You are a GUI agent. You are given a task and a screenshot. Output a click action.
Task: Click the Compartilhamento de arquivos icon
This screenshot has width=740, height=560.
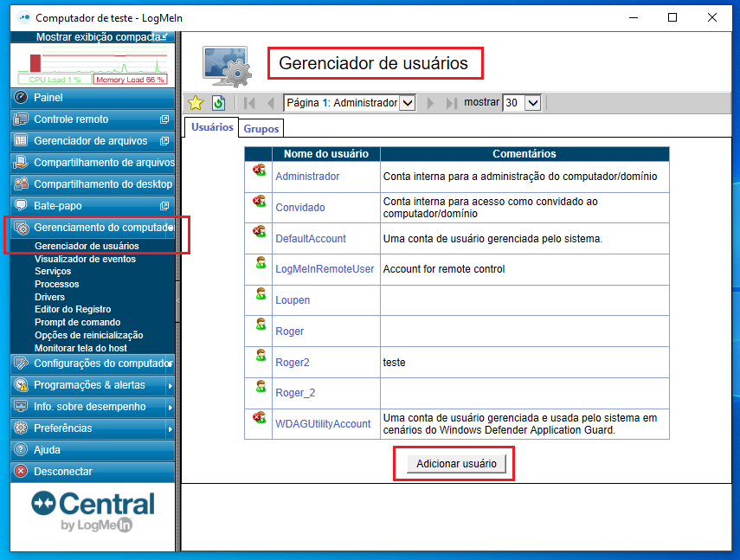[21, 163]
